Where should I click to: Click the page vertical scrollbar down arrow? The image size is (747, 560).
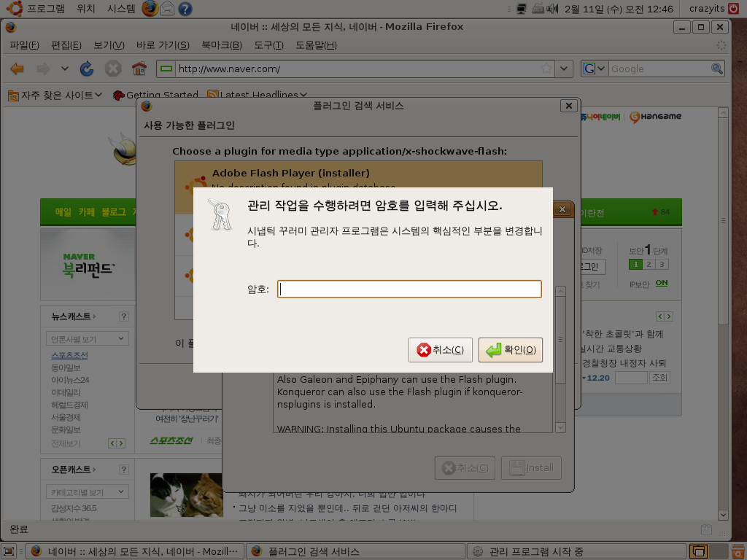point(723,515)
